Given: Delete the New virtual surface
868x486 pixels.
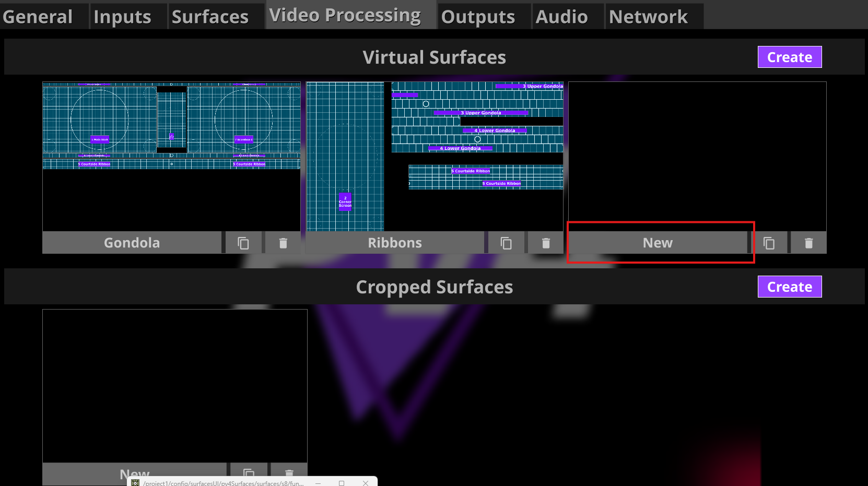Looking at the screenshot, I should 808,243.
